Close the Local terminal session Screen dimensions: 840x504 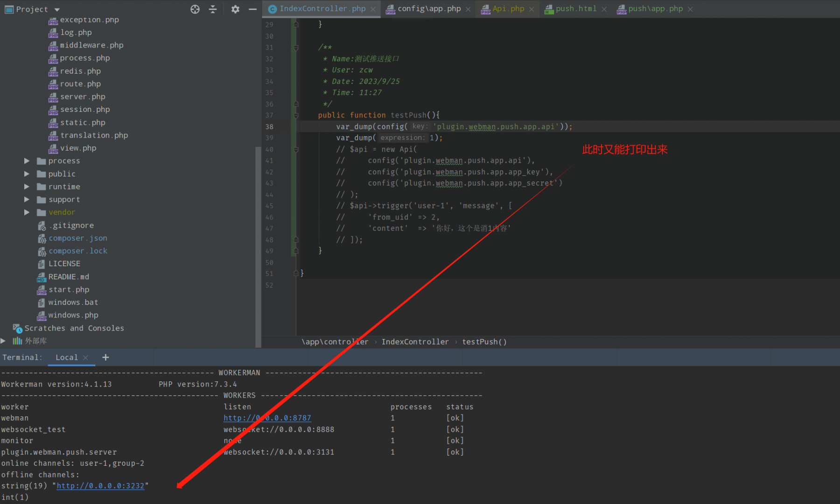tap(85, 358)
